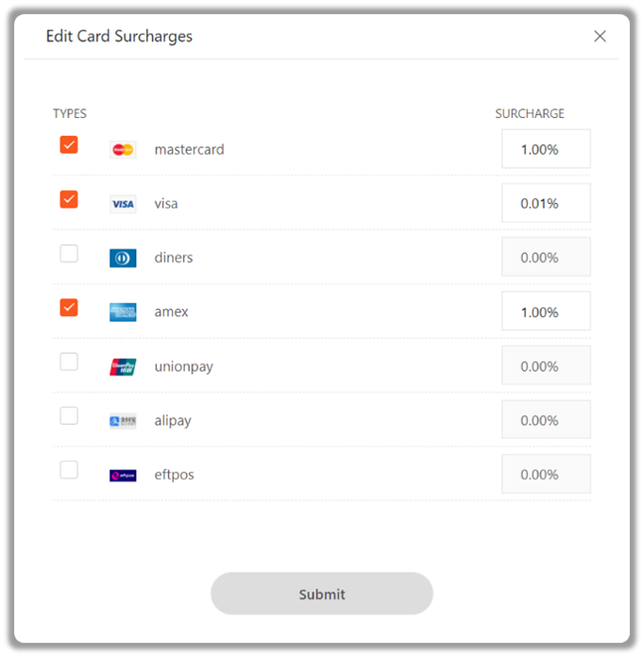Edit the mastercard surcharge field

pyautogui.click(x=546, y=149)
